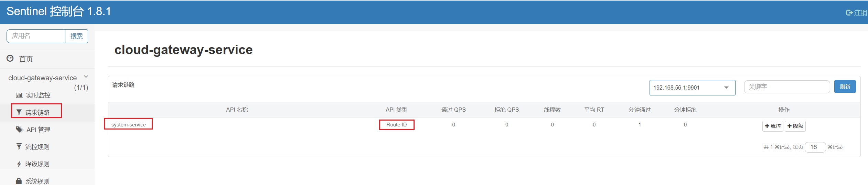Open the 192.168.56.1:9901 machine dropdown
The image size is (868, 185).
point(692,88)
